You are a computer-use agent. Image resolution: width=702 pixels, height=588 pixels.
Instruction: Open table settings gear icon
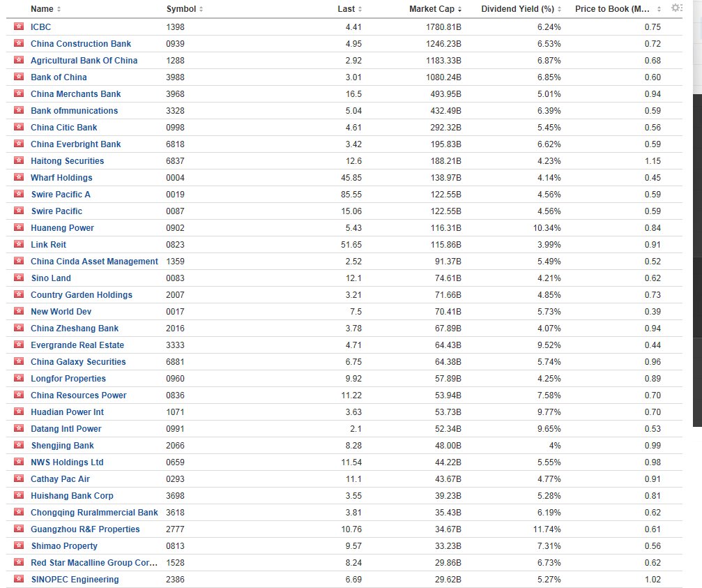676,8
